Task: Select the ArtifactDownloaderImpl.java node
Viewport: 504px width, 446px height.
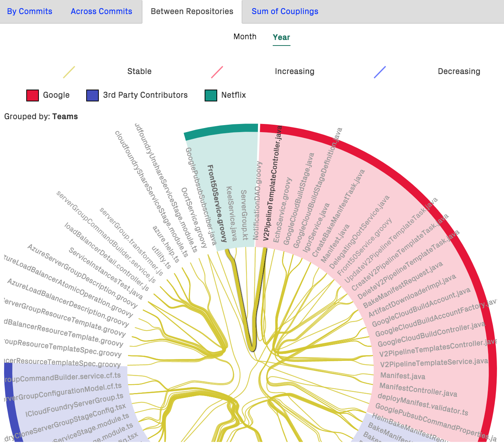Action: tap(412, 296)
